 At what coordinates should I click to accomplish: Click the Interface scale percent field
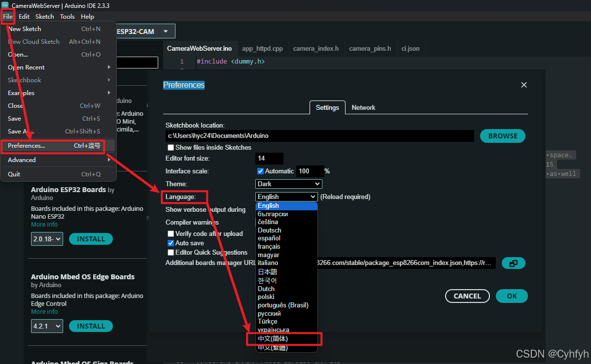coord(310,171)
